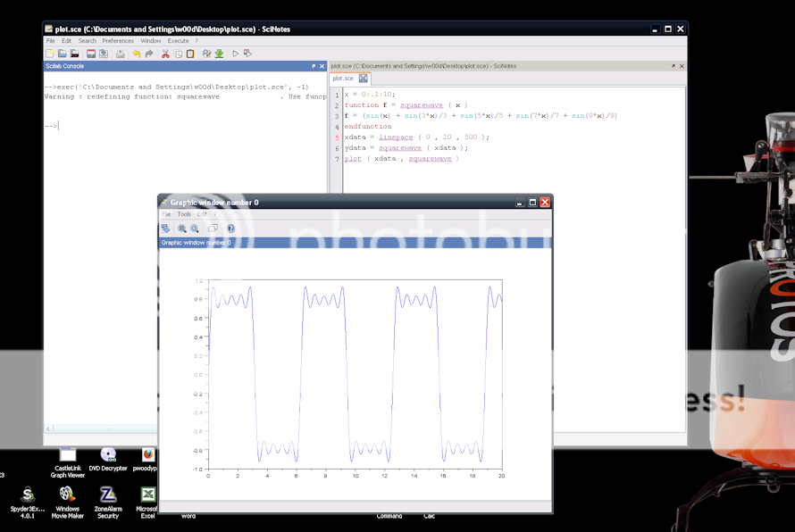
Task: Open the DVD Decrypter desktop shortcut
Action: [108, 460]
